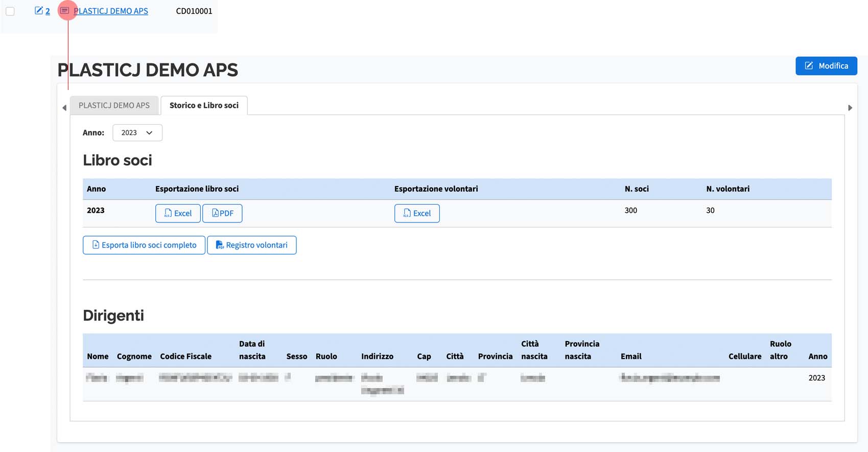The width and height of the screenshot is (868, 452).
Task: Click the Esportazione libro soci column header
Action: tap(197, 189)
